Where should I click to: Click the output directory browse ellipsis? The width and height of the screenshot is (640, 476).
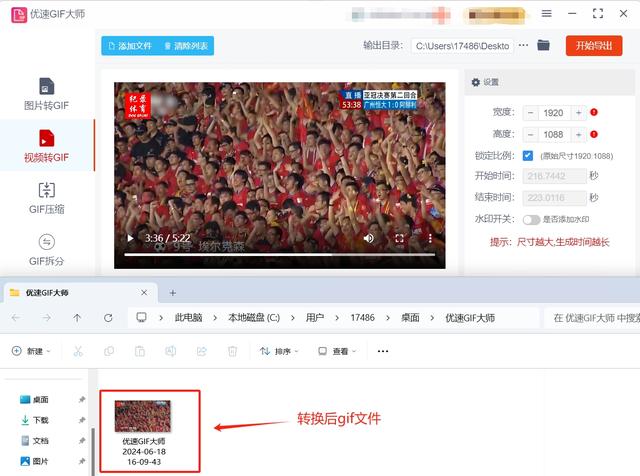click(523, 45)
